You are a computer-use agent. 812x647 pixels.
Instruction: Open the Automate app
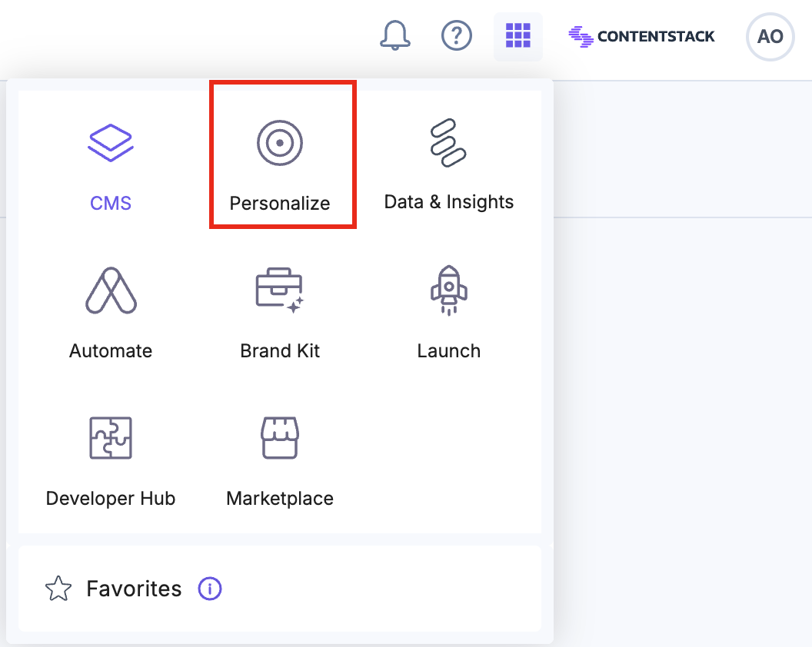(x=111, y=314)
